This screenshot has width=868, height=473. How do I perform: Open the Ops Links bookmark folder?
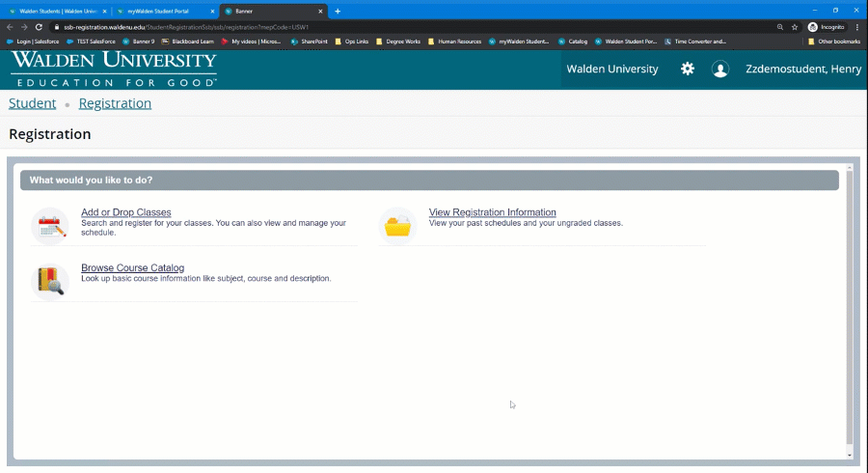pos(351,42)
